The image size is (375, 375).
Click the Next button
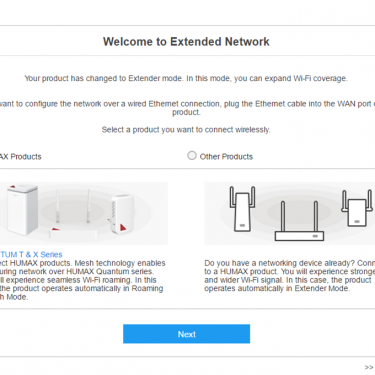click(x=186, y=334)
